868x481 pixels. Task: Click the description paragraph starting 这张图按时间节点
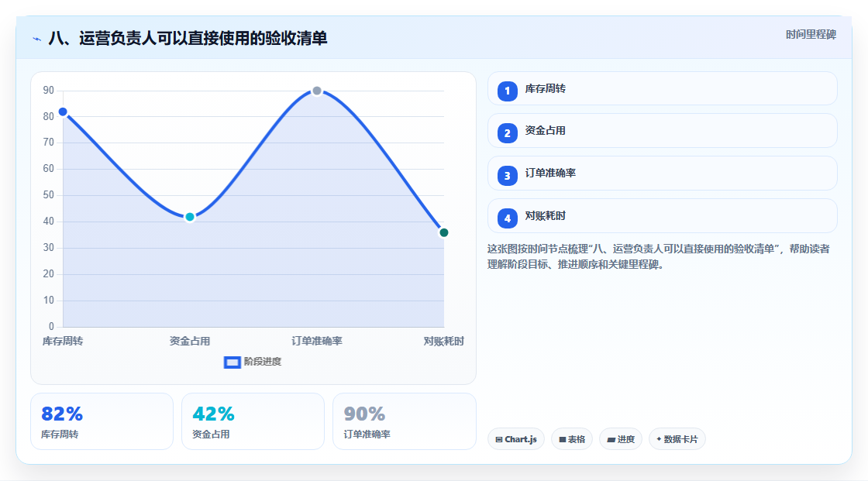(659, 257)
